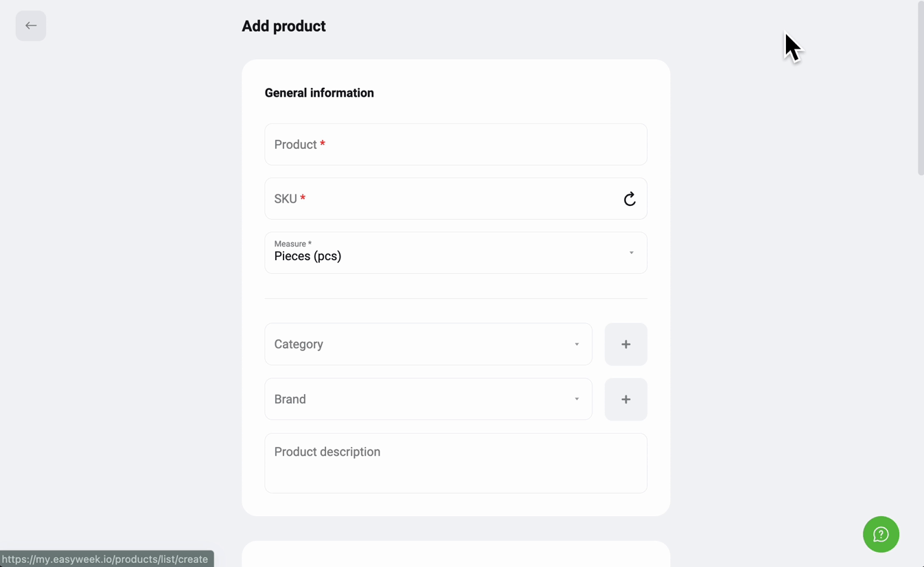Click the General information section title
The height and width of the screenshot is (567, 924).
319,93
